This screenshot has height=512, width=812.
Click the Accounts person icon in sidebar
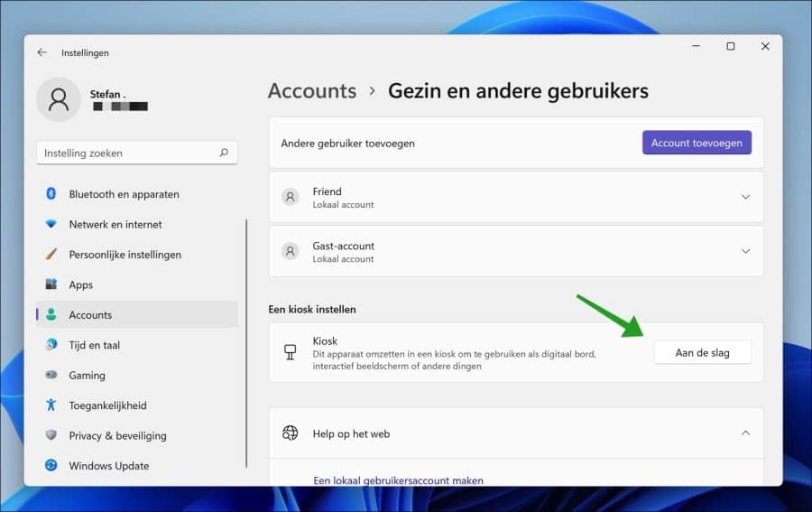pos(51,314)
